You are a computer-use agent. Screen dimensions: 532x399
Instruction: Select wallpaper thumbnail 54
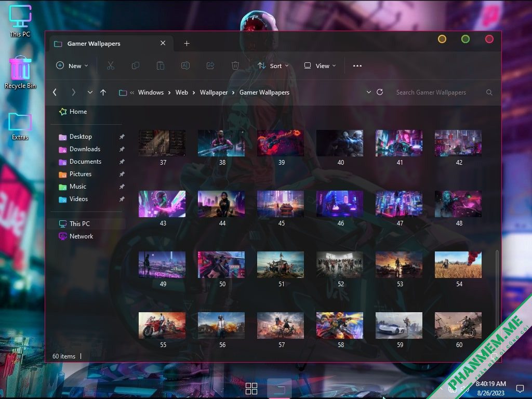click(x=458, y=264)
